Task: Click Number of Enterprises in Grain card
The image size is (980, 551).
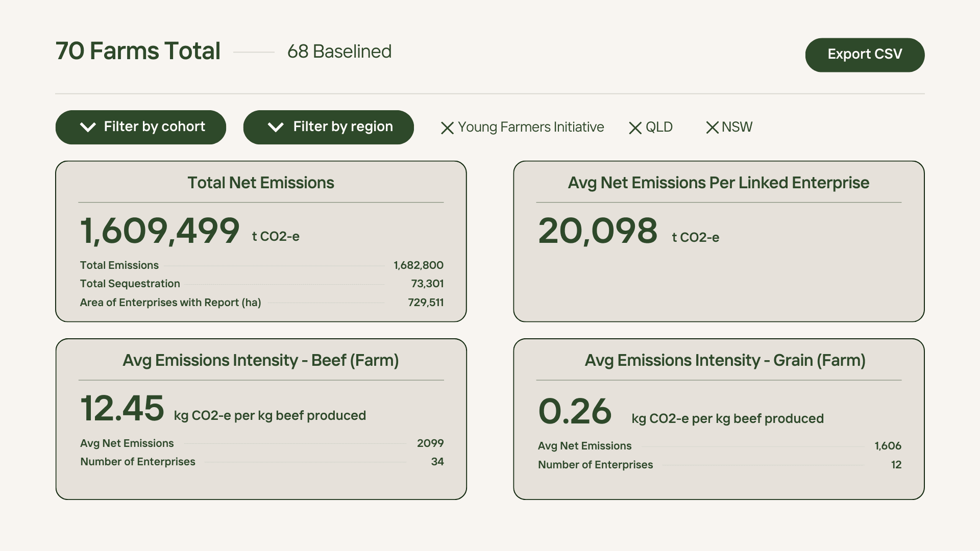Action: coord(595,465)
